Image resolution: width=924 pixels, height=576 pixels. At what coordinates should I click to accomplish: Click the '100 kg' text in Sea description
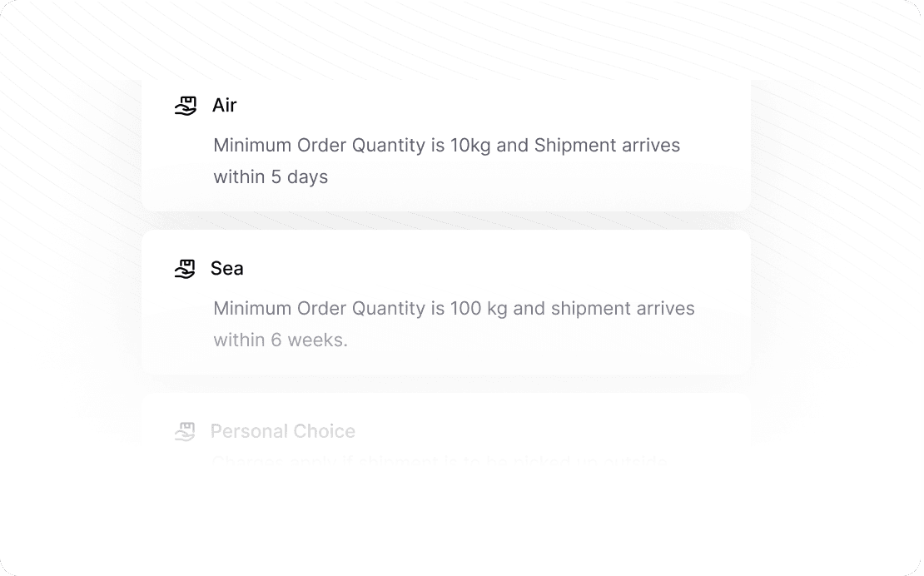coord(479,308)
